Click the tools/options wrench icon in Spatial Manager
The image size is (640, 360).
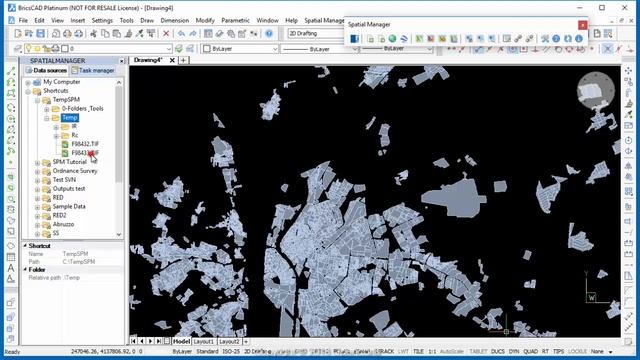click(545, 39)
